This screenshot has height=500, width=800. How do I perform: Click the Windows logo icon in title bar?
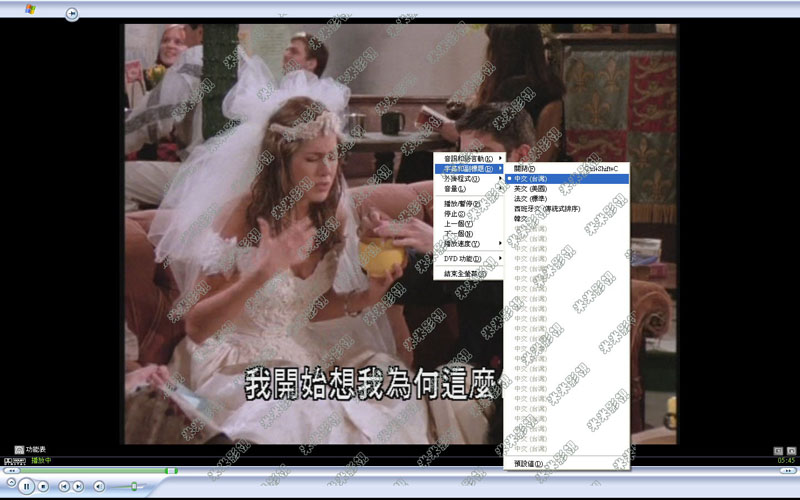click(x=31, y=9)
